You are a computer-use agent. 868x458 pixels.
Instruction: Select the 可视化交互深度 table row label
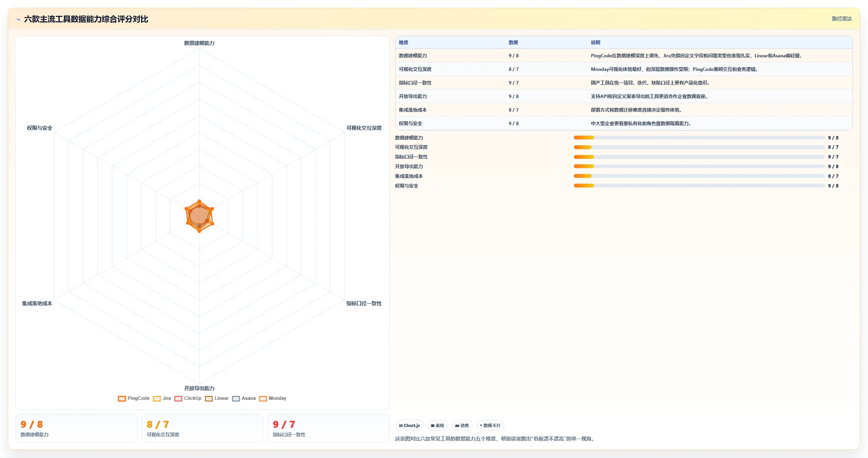click(x=415, y=69)
